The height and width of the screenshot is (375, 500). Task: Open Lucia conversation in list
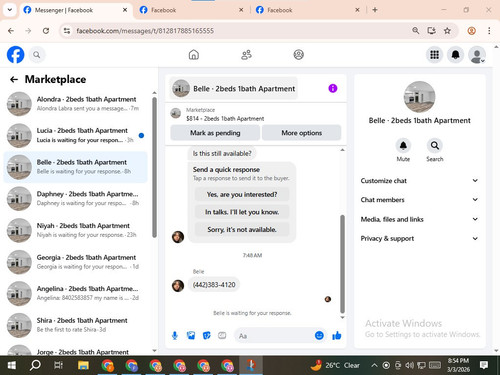[x=76, y=135]
